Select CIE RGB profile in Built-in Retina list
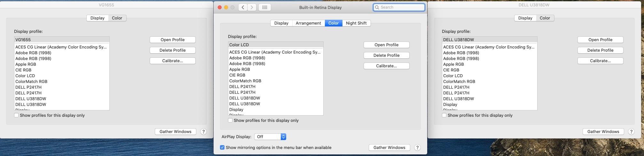The image size is (644, 156). (x=276, y=75)
